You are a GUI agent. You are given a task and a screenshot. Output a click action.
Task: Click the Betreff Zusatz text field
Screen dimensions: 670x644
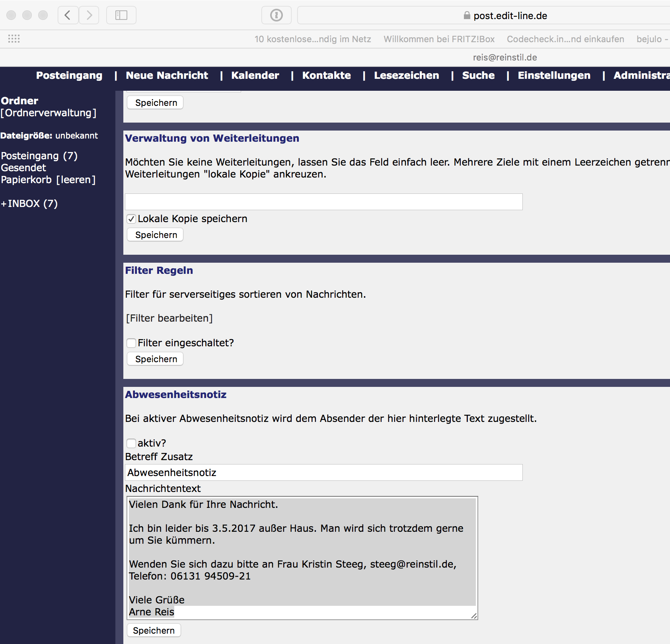tap(323, 472)
